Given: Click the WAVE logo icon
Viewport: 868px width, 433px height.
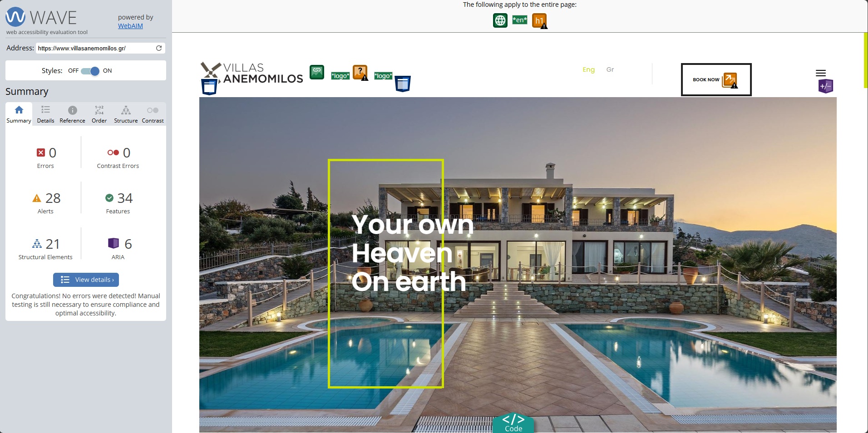Looking at the screenshot, I should pyautogui.click(x=15, y=17).
